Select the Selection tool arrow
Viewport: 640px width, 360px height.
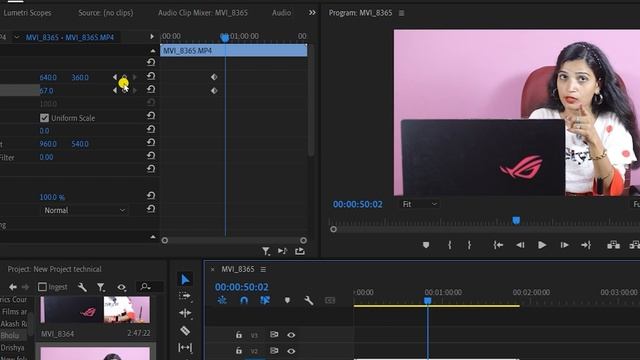tap(185, 280)
